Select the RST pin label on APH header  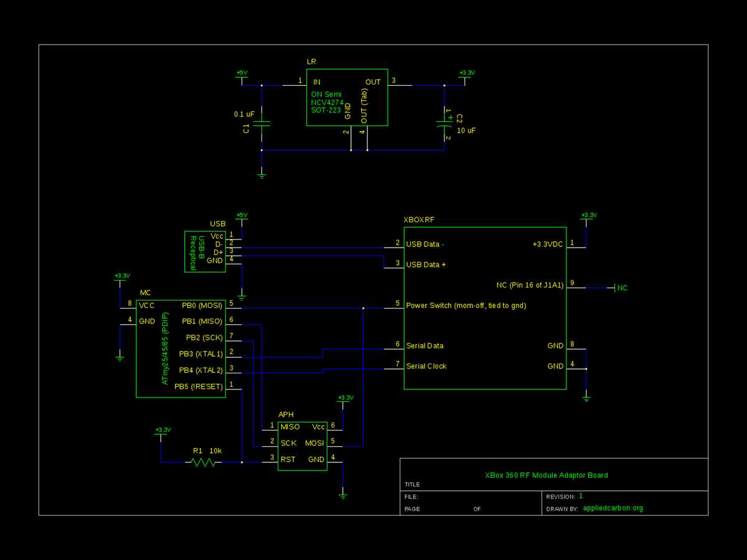tap(288, 459)
